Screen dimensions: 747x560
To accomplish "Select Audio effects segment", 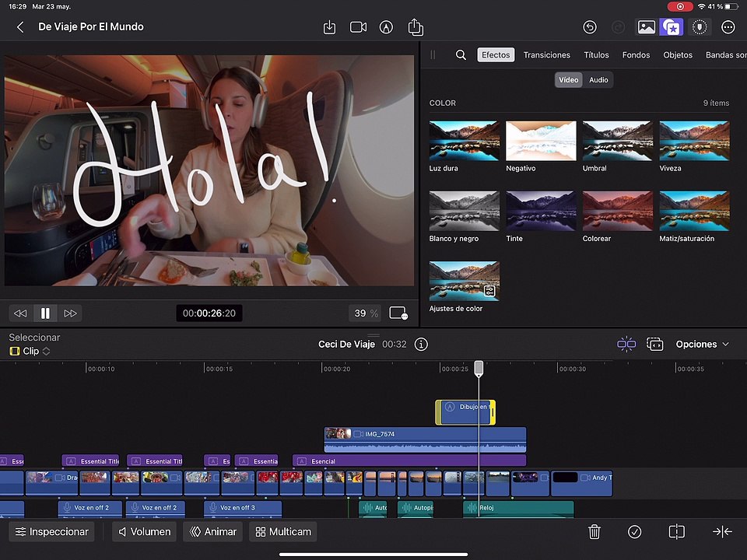I will (598, 80).
